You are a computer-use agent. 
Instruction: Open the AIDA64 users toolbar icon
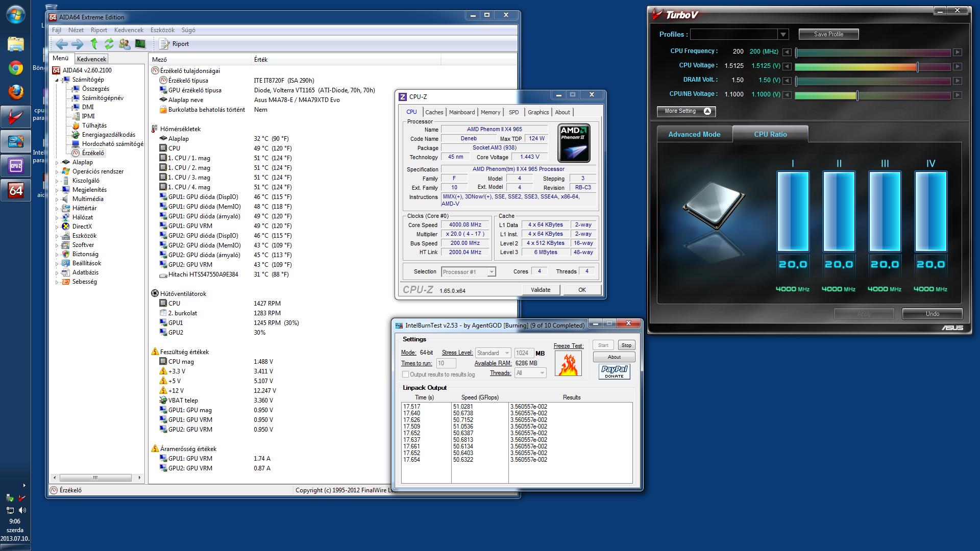click(x=124, y=44)
